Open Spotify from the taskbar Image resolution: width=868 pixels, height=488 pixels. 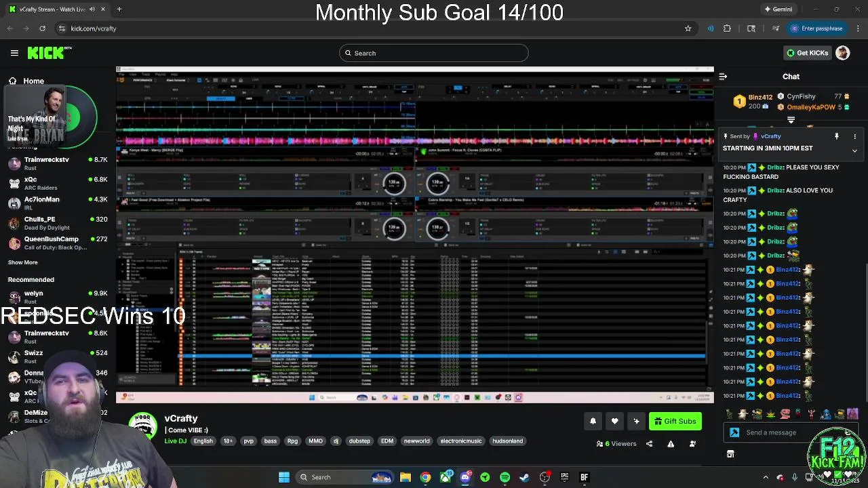click(x=505, y=477)
